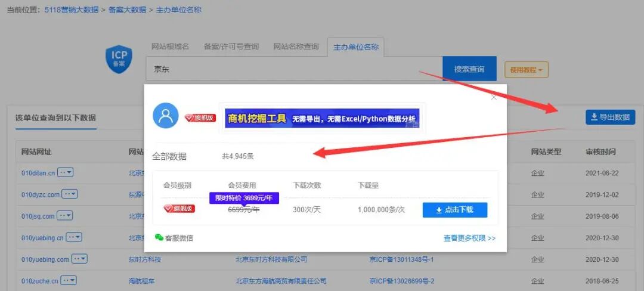Click the 搜索查询 search button
Image resolution: width=644 pixels, height=291 pixels.
(x=469, y=69)
